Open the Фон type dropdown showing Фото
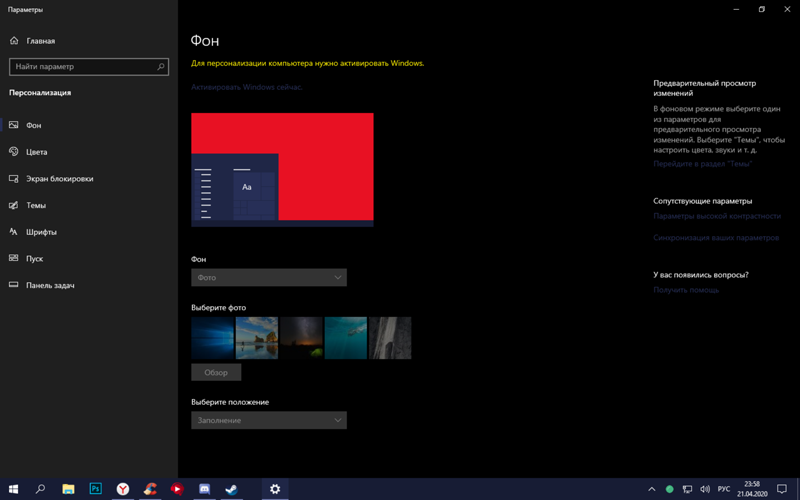This screenshot has width=800, height=500. click(269, 278)
